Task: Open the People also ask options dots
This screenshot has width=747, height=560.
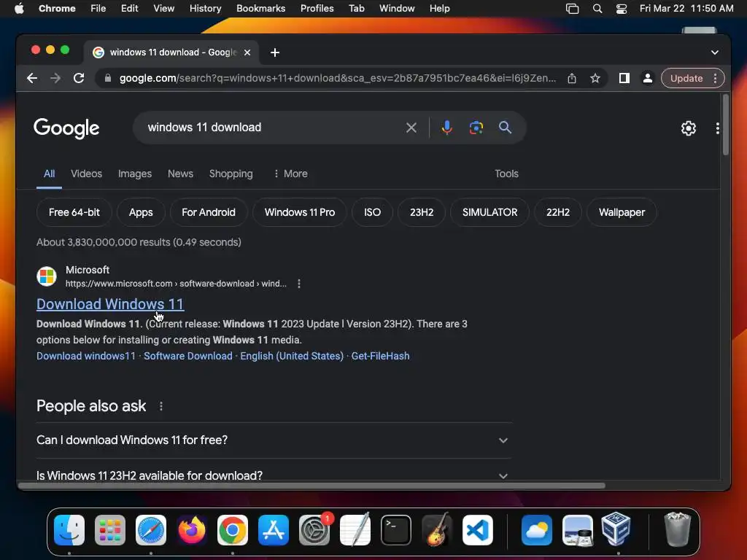Action: click(161, 406)
